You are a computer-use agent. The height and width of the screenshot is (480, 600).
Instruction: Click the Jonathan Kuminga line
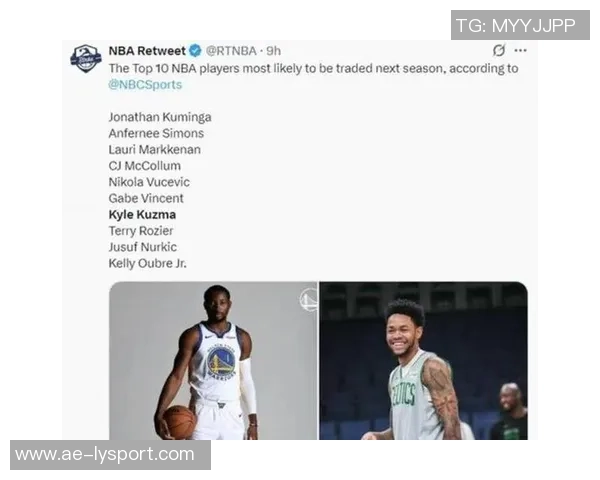tap(160, 117)
